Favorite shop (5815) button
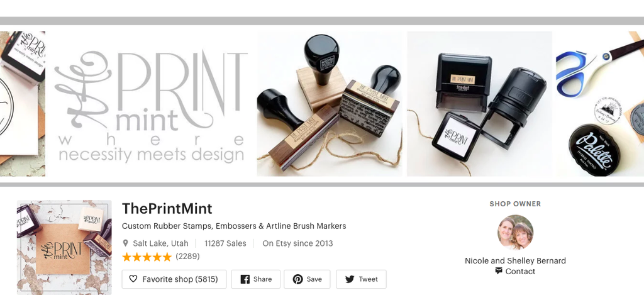 pyautogui.click(x=174, y=279)
